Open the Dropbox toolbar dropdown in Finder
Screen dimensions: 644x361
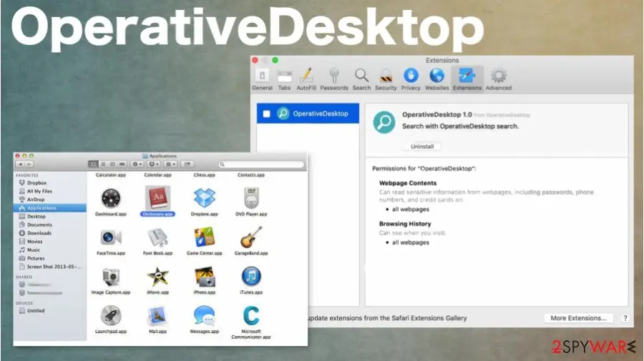[154, 164]
